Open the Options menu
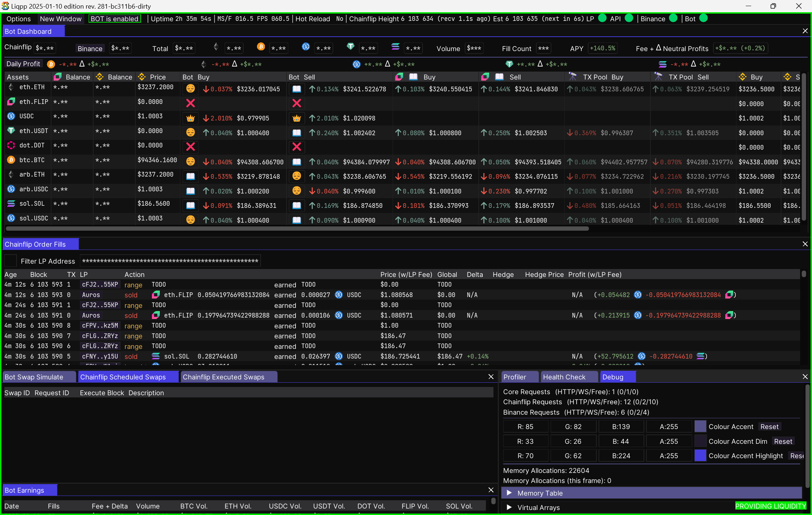Image resolution: width=812 pixels, height=515 pixels. click(19, 19)
